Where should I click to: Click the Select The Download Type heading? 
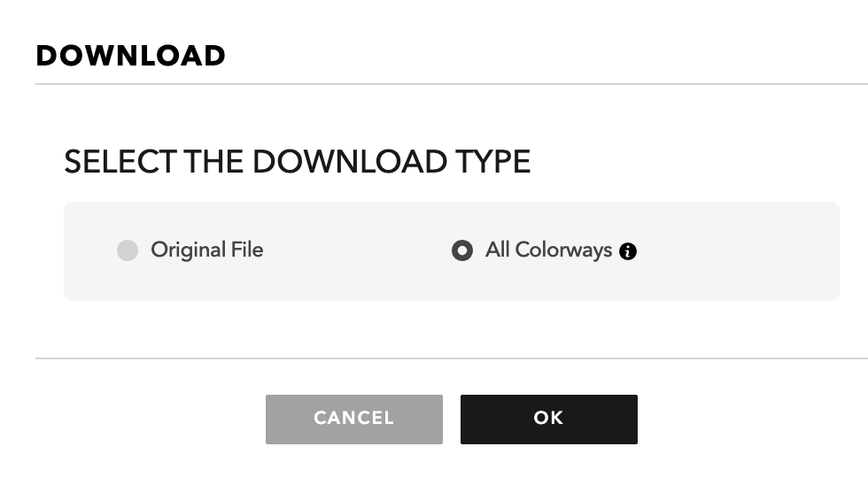point(298,161)
